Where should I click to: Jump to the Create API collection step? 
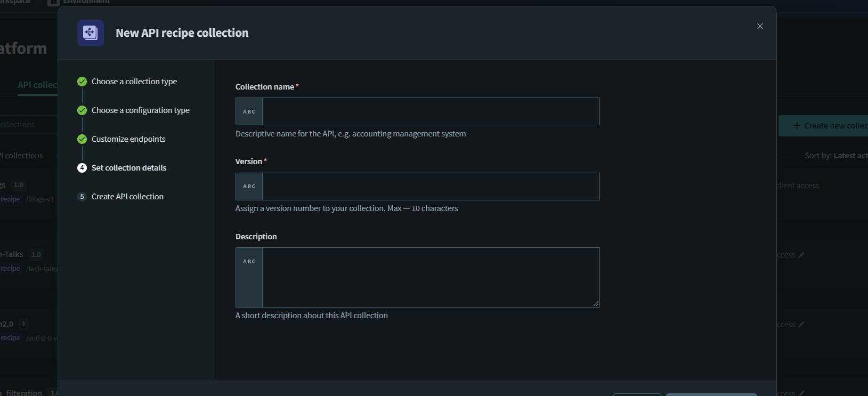[127, 197]
